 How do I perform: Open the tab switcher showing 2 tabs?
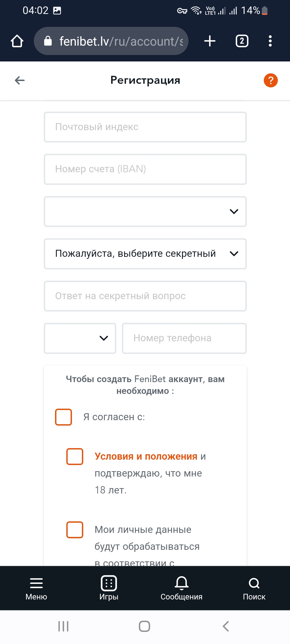[242, 41]
